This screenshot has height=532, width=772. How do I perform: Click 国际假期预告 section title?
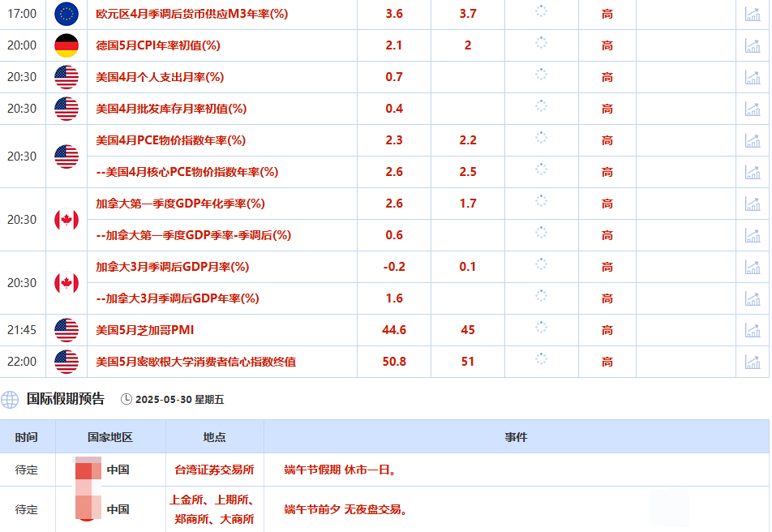(x=66, y=399)
